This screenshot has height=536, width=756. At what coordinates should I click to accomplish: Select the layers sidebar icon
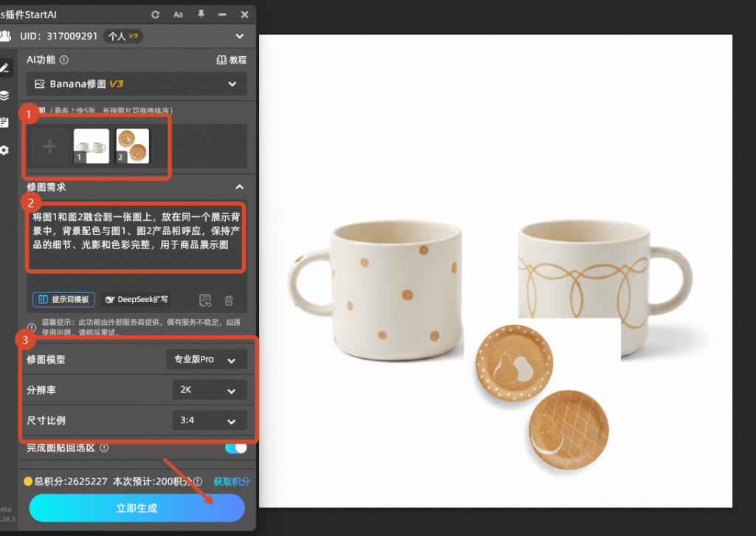click(5, 95)
